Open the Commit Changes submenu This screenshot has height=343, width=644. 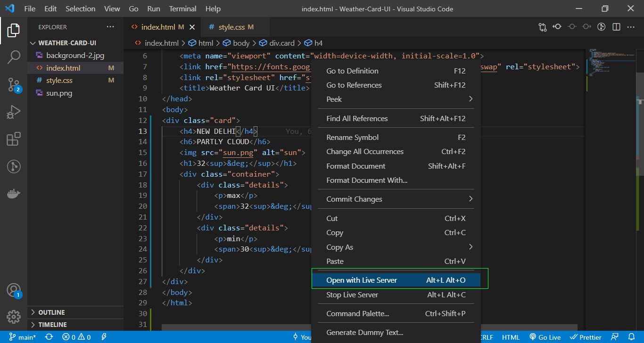click(x=396, y=199)
